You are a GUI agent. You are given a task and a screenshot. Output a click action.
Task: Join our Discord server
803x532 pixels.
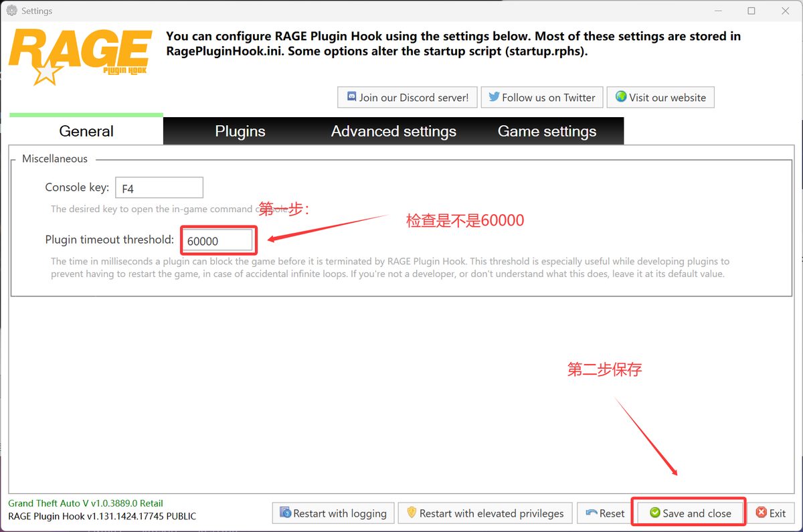click(407, 98)
